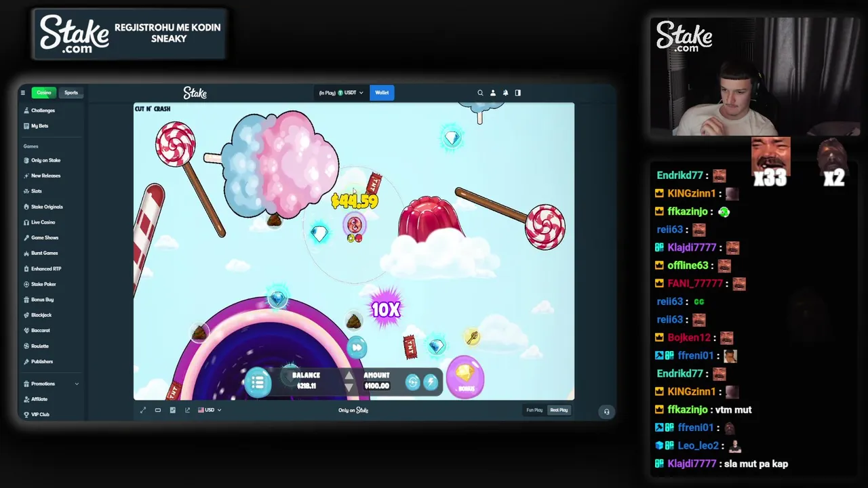Image resolution: width=868 pixels, height=488 pixels.
Task: Click the fast-forward bubble
Action: tap(357, 348)
